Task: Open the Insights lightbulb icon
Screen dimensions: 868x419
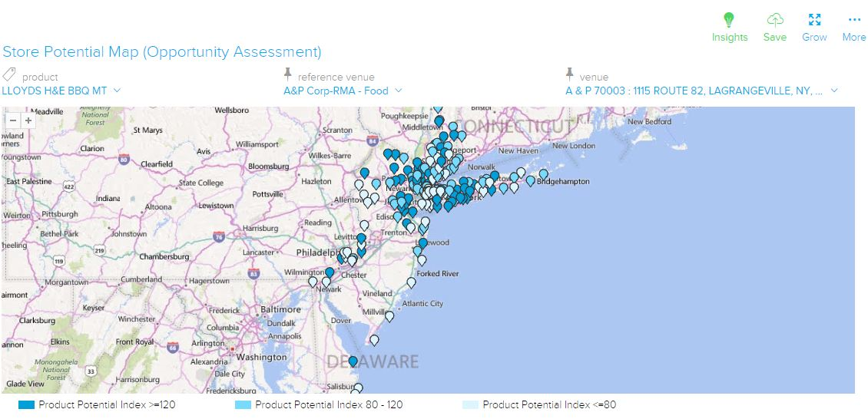Action: (729, 20)
